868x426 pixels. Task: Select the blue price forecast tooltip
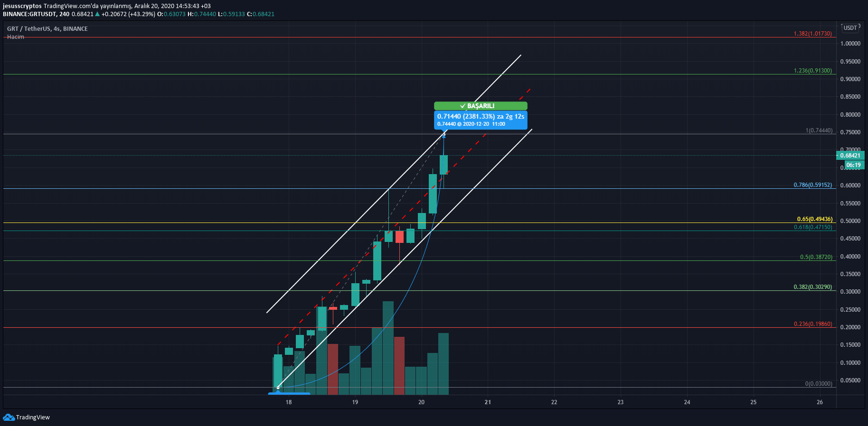(481, 120)
